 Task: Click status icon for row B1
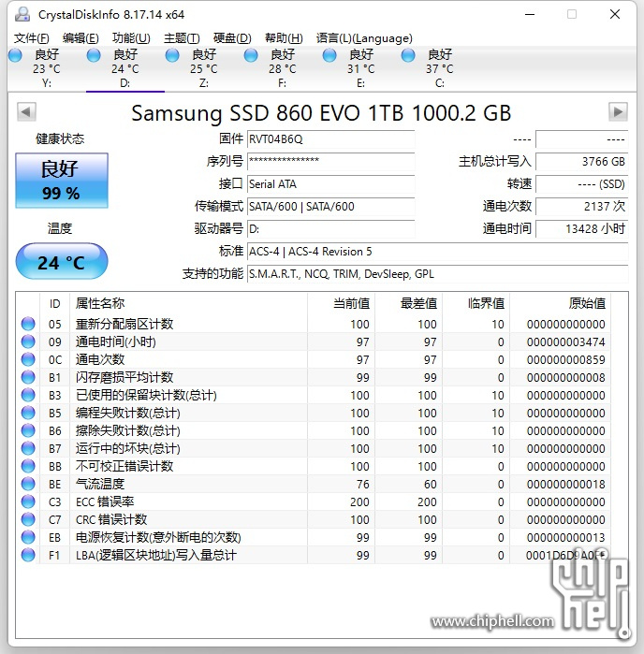click(28, 377)
